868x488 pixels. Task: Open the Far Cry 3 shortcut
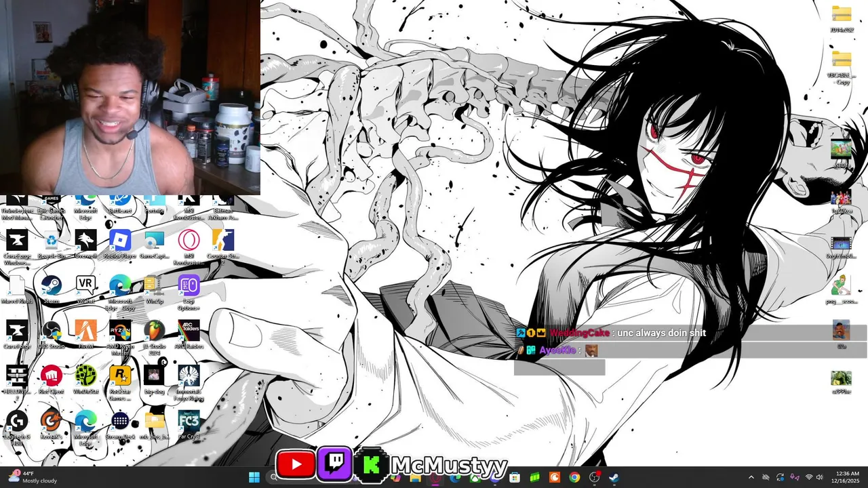(189, 425)
